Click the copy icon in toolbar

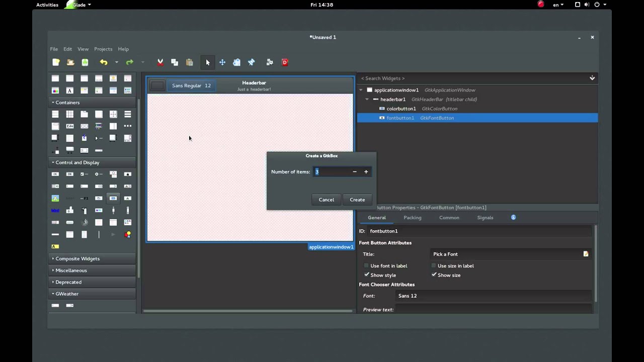click(x=175, y=62)
